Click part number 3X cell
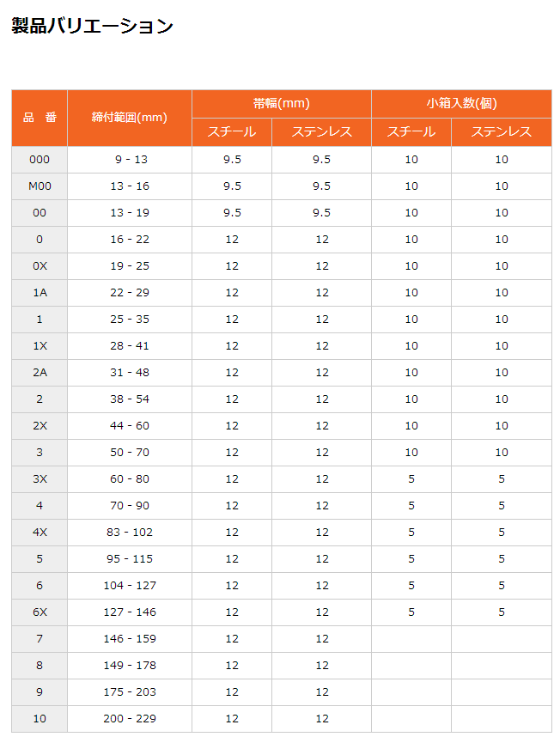Viewport: 560px width, 743px height. [x=40, y=479]
